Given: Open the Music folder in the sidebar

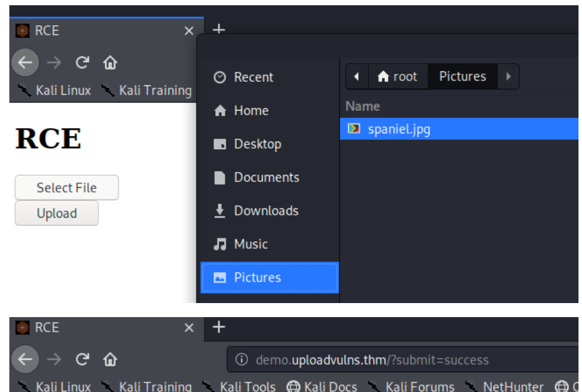Looking at the screenshot, I should (250, 244).
